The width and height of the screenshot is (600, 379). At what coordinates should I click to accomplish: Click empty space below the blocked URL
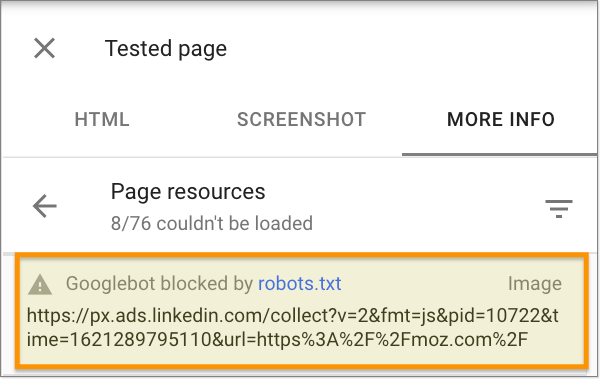click(x=302, y=356)
